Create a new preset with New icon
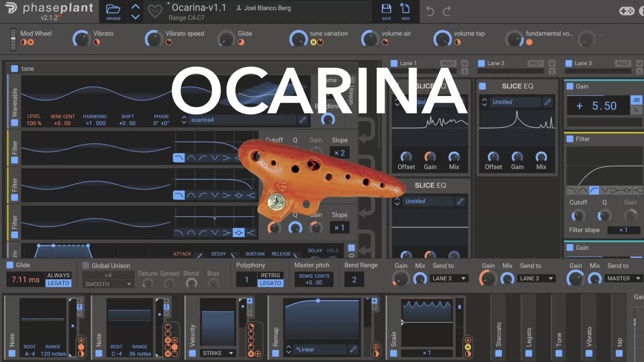 point(406,11)
